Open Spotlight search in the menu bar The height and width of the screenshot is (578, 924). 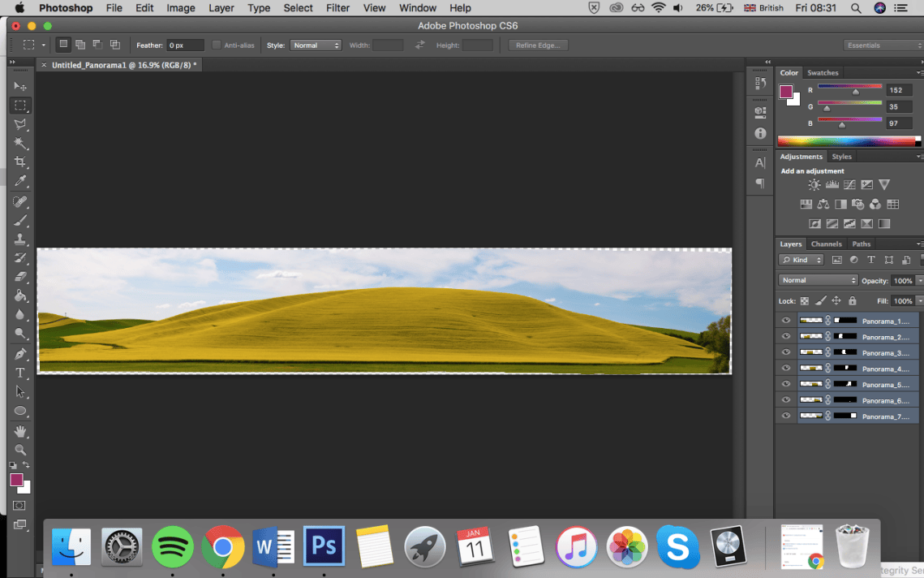(856, 8)
